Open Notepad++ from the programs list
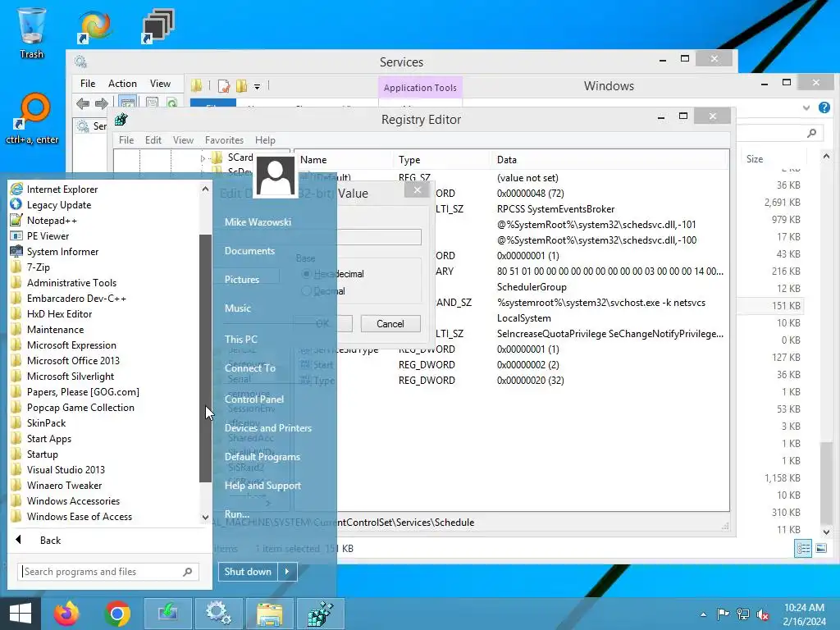Screen dimensions: 840x630 pyautogui.click(x=52, y=220)
